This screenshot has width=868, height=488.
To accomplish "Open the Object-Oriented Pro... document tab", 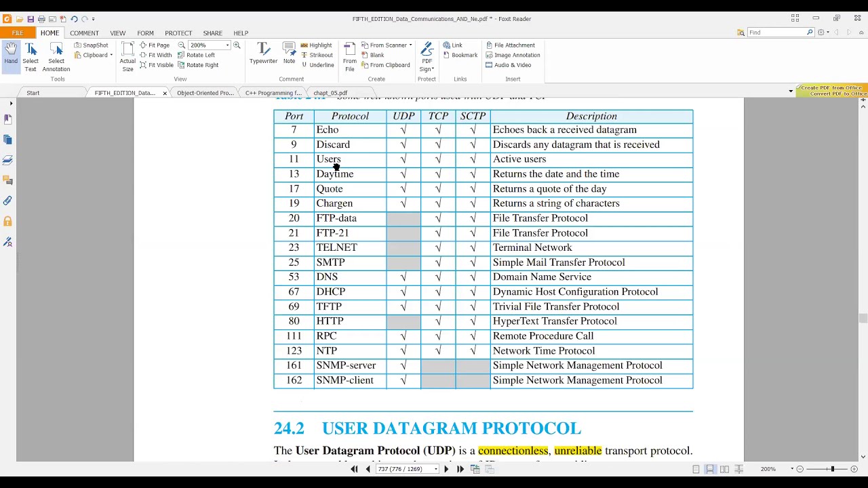I will coord(205,93).
